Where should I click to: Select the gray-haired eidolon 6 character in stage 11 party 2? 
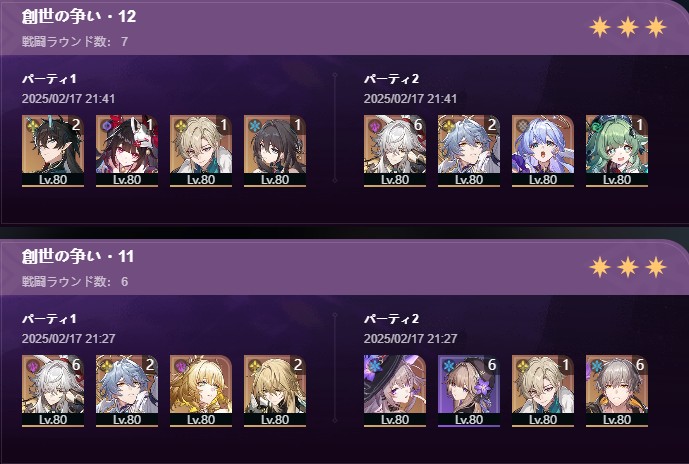click(x=616, y=391)
